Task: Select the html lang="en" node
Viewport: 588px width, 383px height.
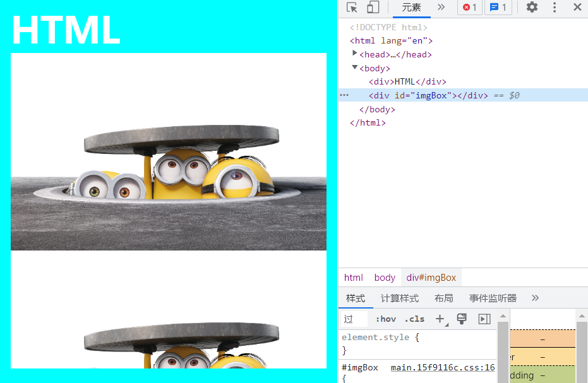Action: tap(391, 40)
